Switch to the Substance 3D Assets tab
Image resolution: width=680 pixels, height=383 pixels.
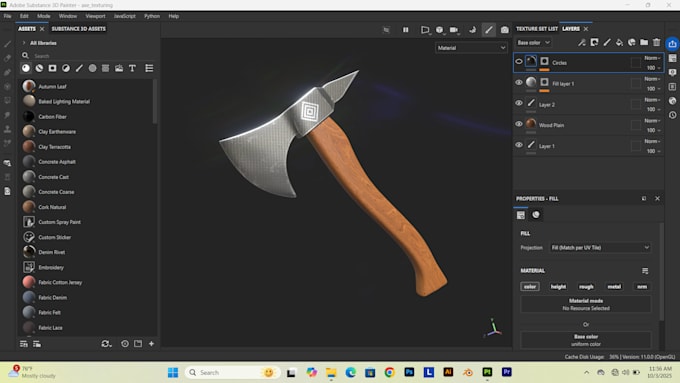tap(78, 29)
